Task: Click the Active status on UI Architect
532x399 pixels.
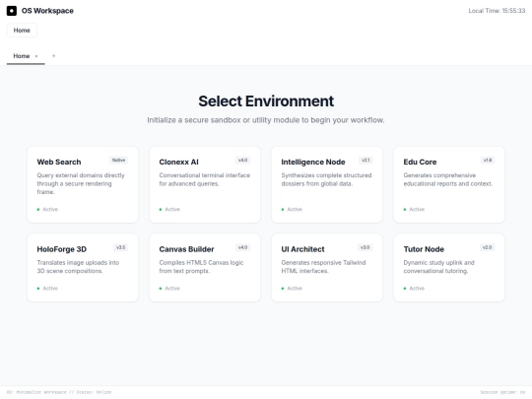Action: click(x=292, y=289)
